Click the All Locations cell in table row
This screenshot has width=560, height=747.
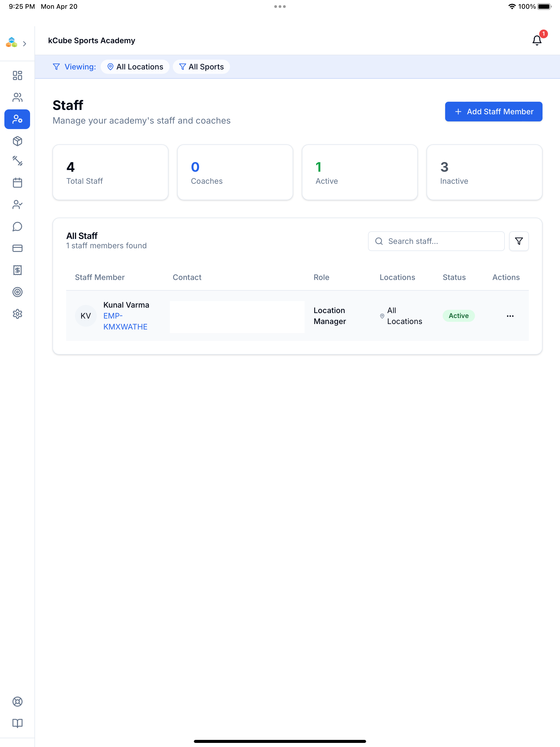(401, 316)
